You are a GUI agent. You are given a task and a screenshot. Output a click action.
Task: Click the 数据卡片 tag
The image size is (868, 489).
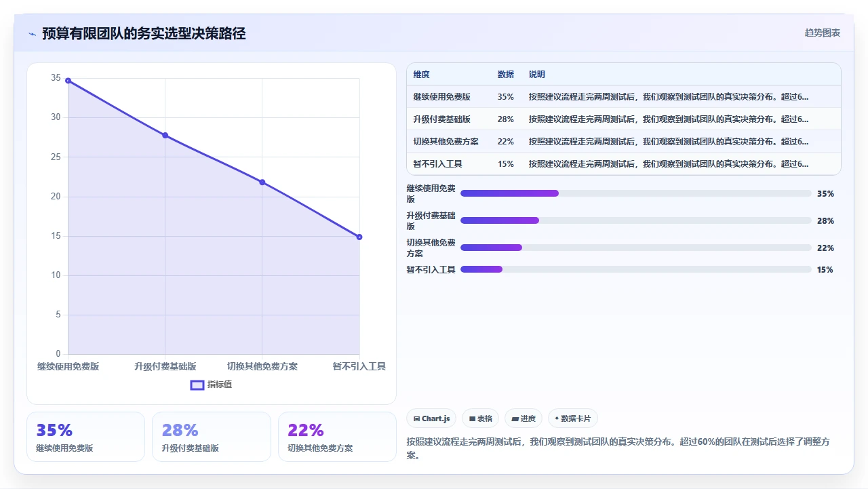573,418
